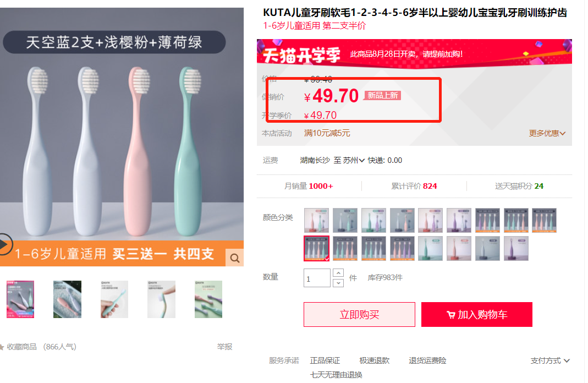Add item to cart with 加入购物车

click(x=476, y=315)
